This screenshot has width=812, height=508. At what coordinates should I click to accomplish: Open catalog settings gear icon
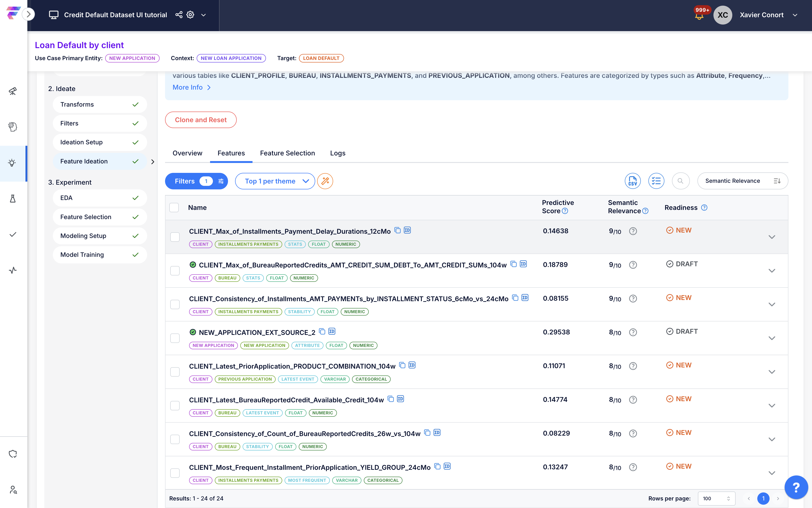tap(191, 15)
